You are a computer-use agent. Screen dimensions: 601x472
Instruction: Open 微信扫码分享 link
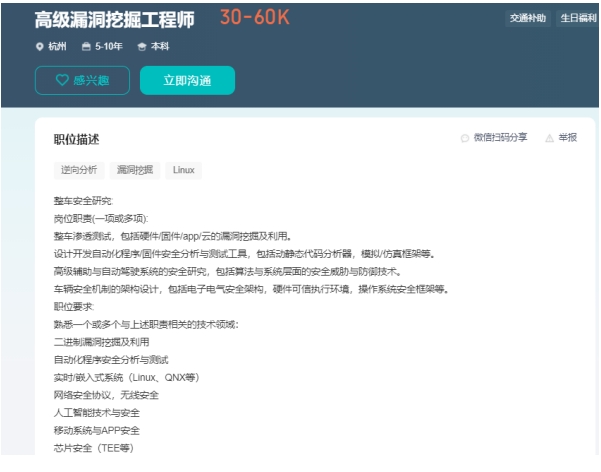500,137
